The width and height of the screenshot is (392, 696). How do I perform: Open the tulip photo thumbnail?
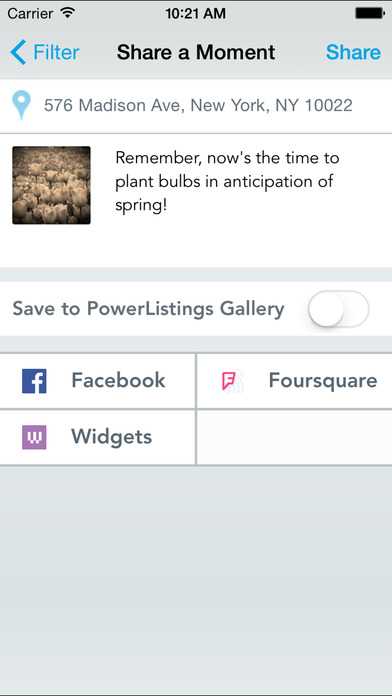point(51,185)
